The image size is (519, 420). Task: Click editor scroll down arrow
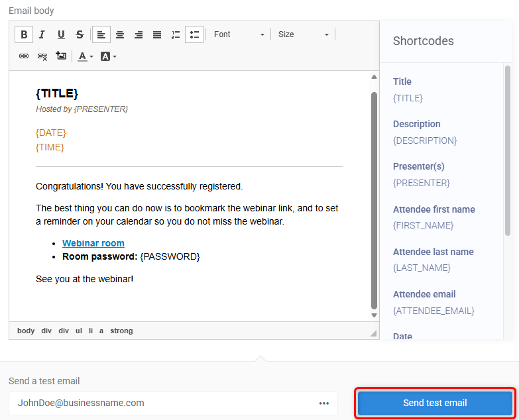click(374, 315)
